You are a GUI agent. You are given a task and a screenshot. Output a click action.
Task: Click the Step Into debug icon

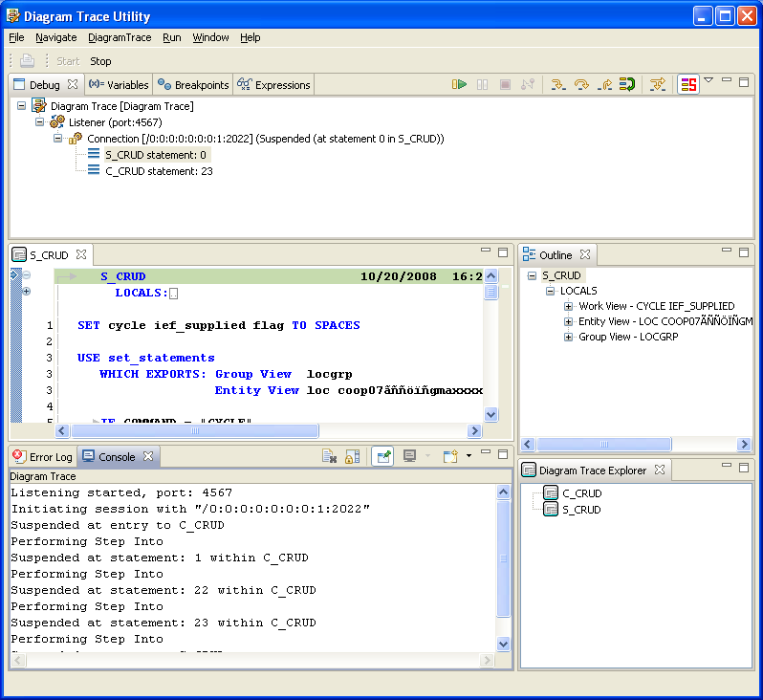(x=558, y=85)
